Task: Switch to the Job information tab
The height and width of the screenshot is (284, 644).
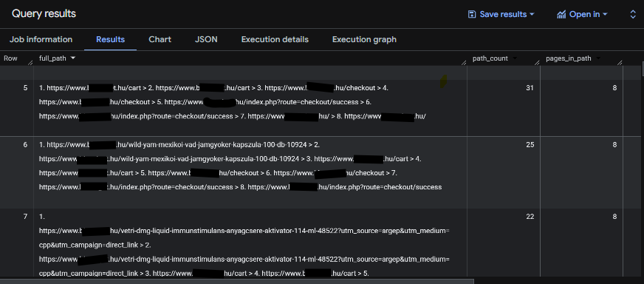Action: click(x=41, y=39)
